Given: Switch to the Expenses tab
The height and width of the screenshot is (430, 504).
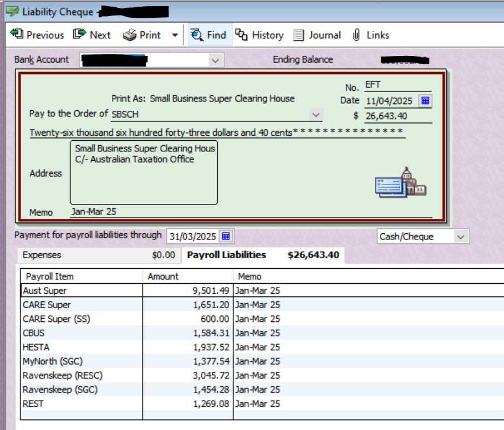Looking at the screenshot, I should [99, 255].
